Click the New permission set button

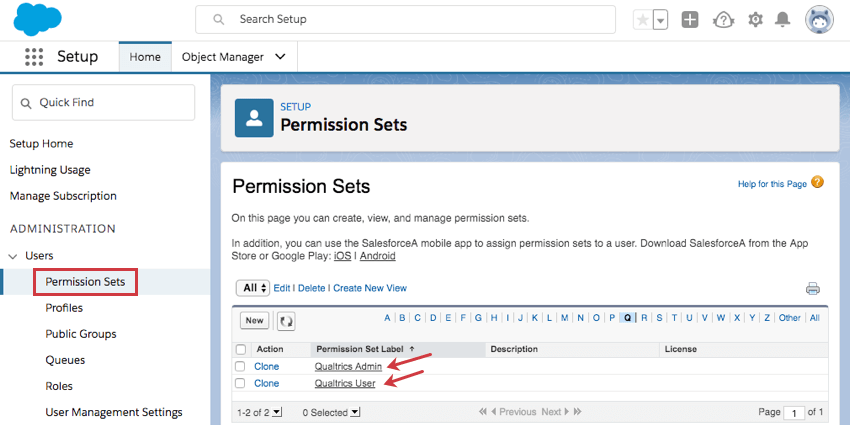[254, 320]
